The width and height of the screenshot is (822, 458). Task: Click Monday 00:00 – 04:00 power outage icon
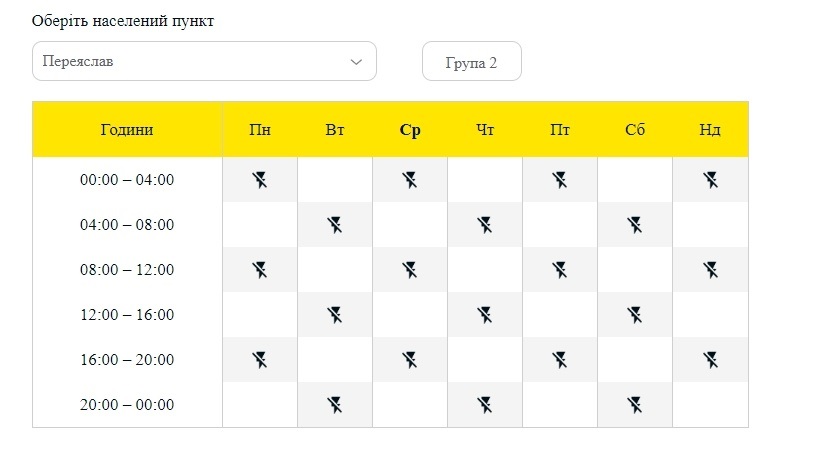pos(259,180)
